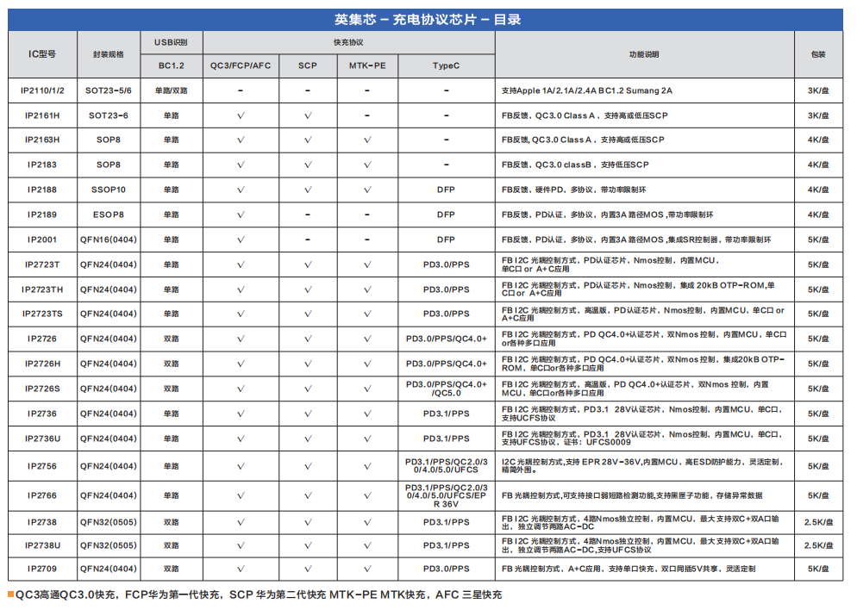The height and width of the screenshot is (616, 857).
Task: Click the IP2723TH model cell
Action: click(42, 289)
